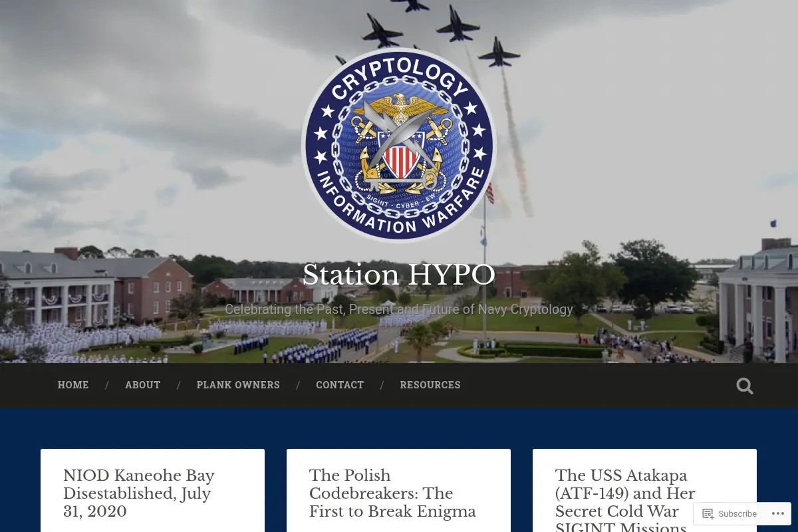Click the tagline Celebrating the Past, Present and Future

[x=399, y=309]
